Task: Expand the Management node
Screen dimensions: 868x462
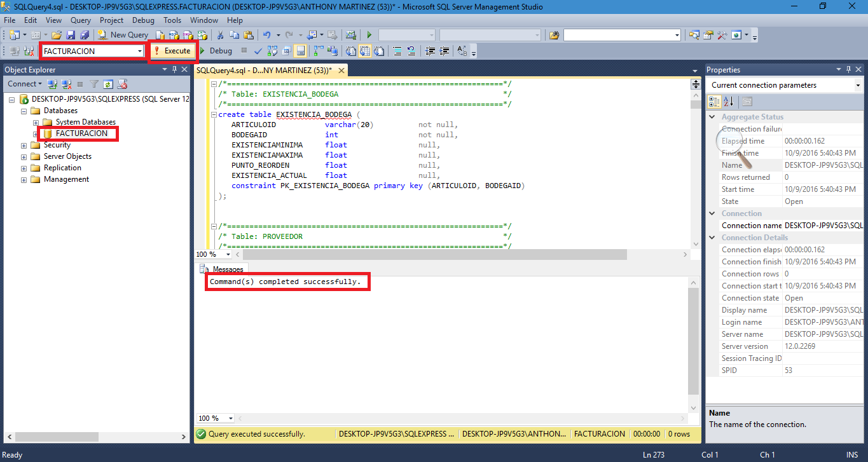Action: (x=24, y=179)
